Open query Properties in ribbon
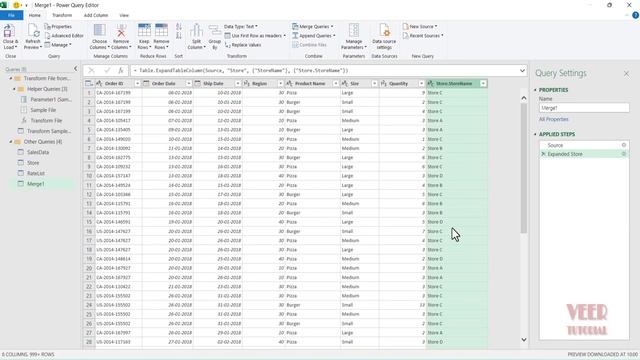Viewport: 640px width, 360px height. pos(58,27)
